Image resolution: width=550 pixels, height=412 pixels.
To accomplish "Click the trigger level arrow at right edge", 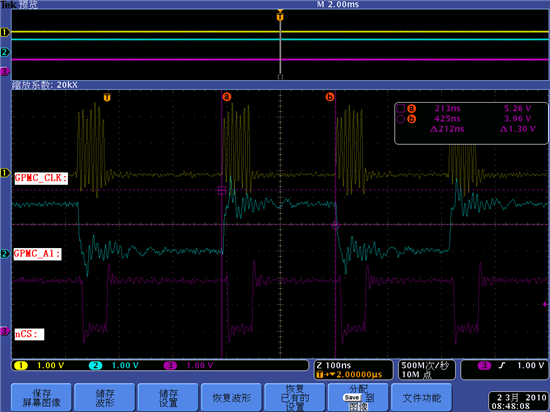I will (x=546, y=304).
